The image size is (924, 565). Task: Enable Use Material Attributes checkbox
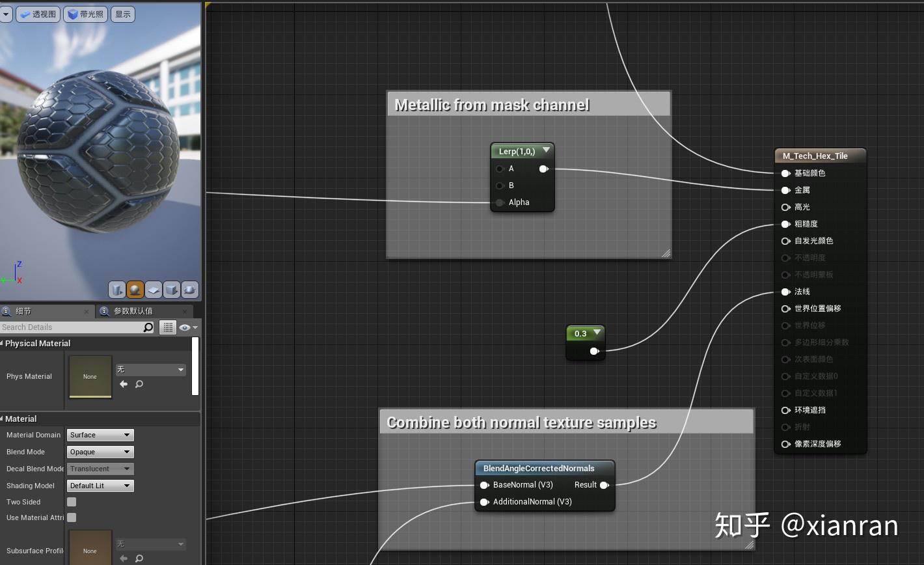(70, 517)
